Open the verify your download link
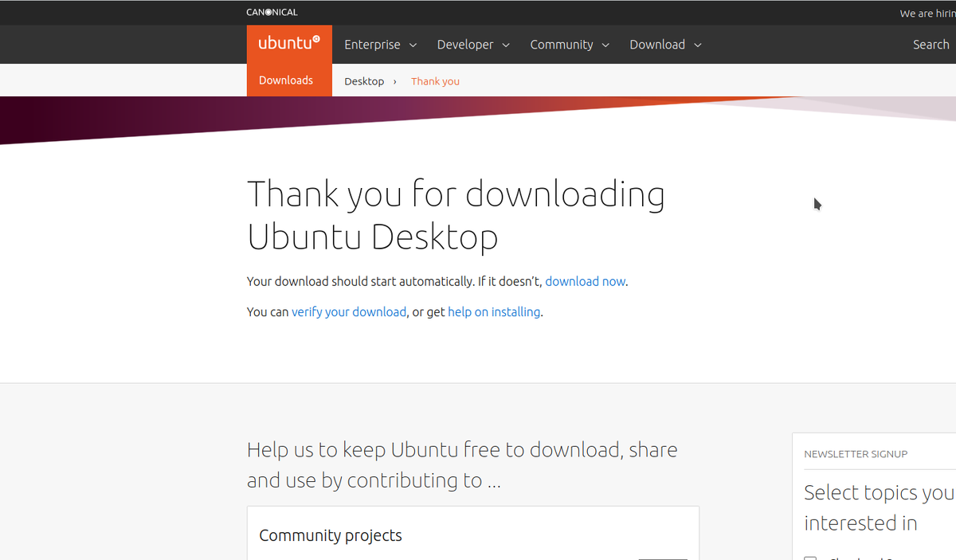Image resolution: width=956 pixels, height=560 pixels. pyautogui.click(x=349, y=311)
